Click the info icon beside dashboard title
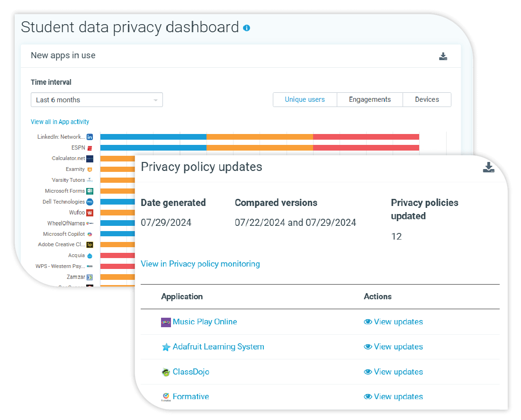 (246, 28)
